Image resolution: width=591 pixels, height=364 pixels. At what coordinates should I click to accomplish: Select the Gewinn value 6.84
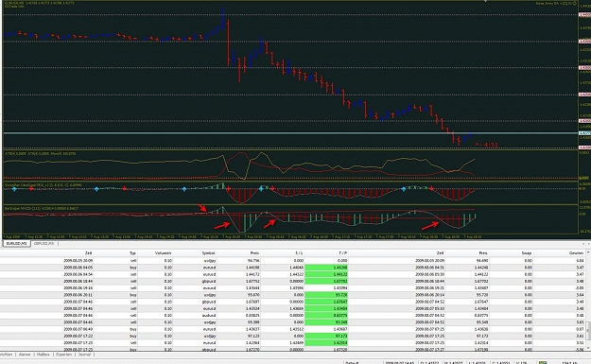click(580, 261)
